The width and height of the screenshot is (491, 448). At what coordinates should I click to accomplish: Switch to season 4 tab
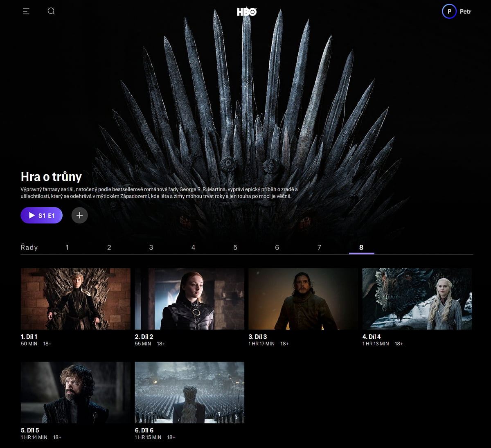[x=193, y=247]
